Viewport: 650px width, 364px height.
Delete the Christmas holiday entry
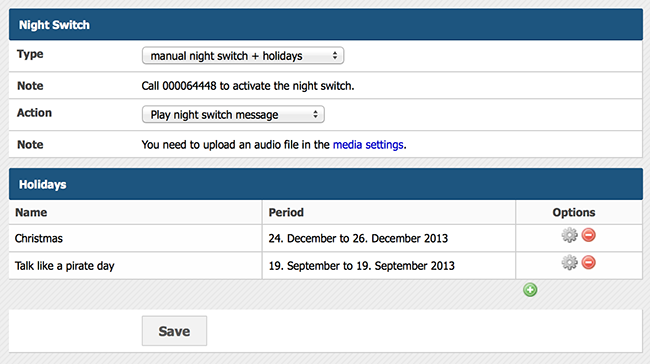[588, 235]
